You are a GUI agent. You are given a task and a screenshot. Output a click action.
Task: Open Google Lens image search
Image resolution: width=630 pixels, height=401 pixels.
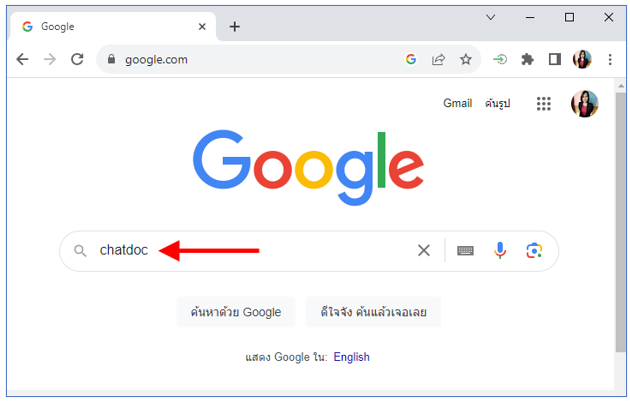534,251
